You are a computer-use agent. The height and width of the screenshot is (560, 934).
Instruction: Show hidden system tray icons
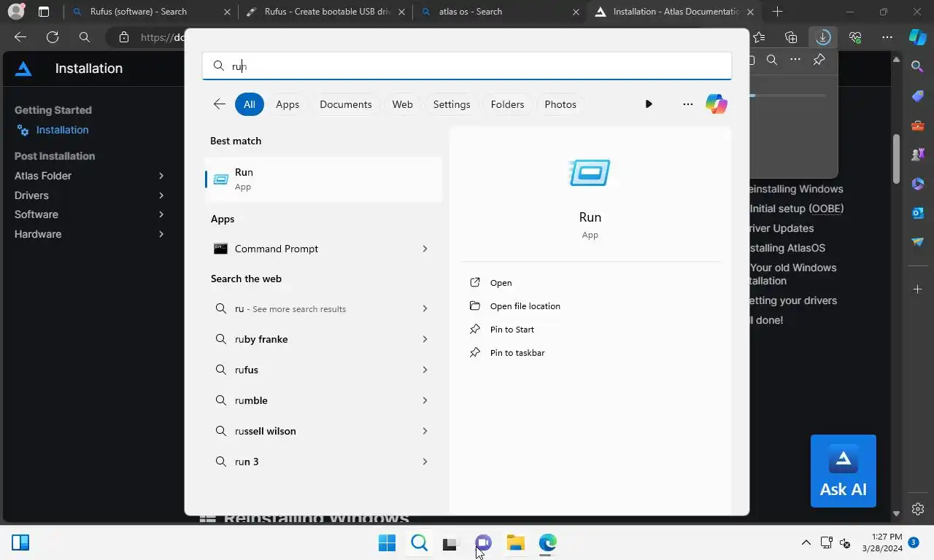pyautogui.click(x=806, y=542)
